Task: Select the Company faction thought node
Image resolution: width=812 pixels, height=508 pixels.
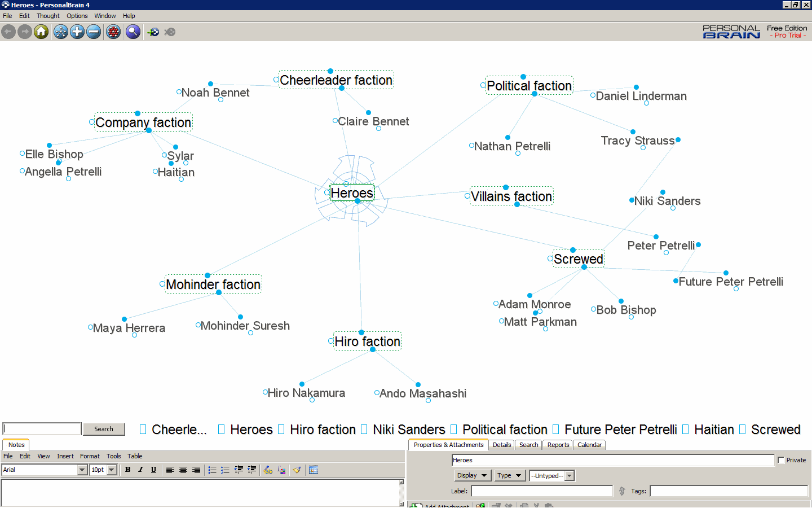Action: click(143, 122)
